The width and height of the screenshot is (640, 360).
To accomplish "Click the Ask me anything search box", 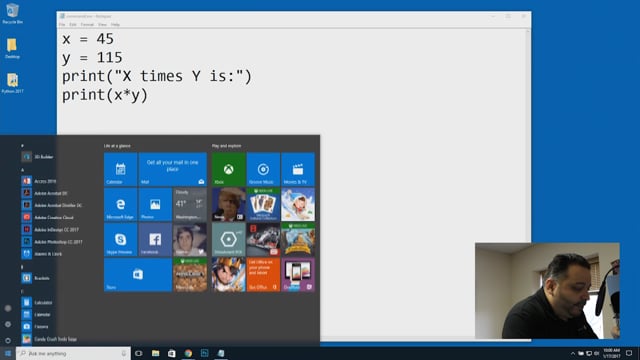I will tap(73, 353).
